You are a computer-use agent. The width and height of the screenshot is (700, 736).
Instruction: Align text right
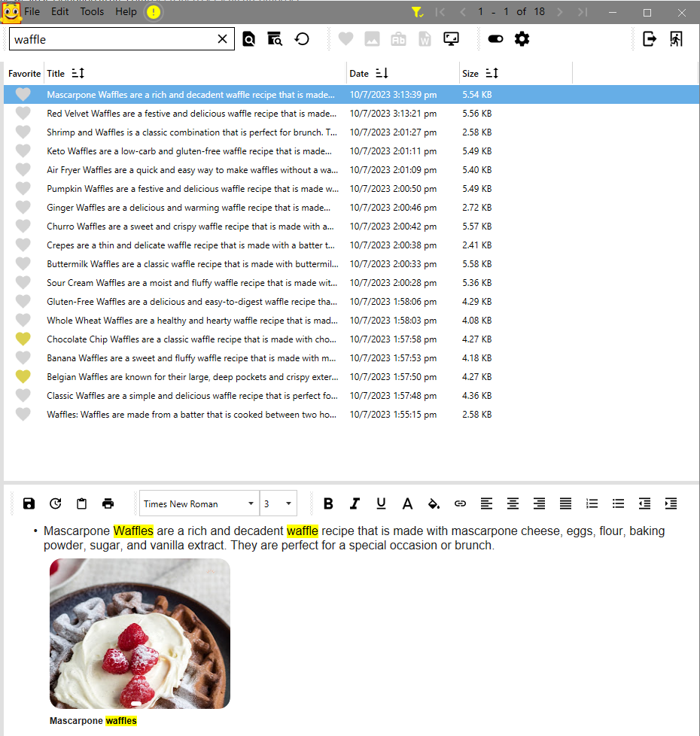pos(539,503)
